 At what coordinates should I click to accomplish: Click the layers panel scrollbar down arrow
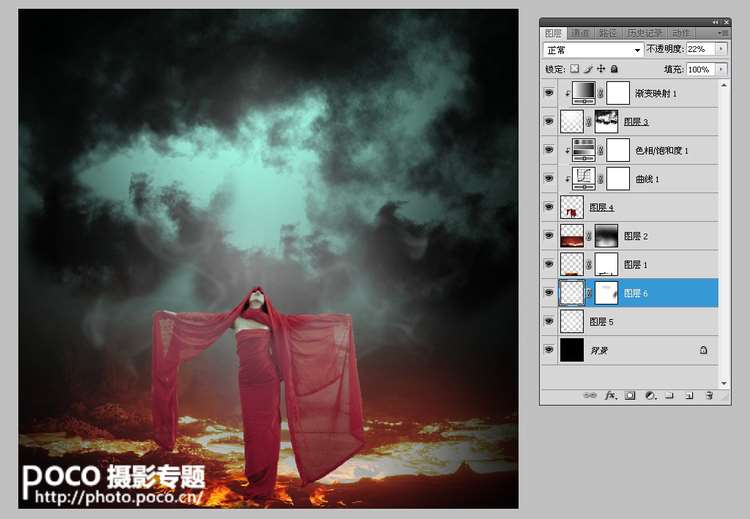click(x=724, y=383)
